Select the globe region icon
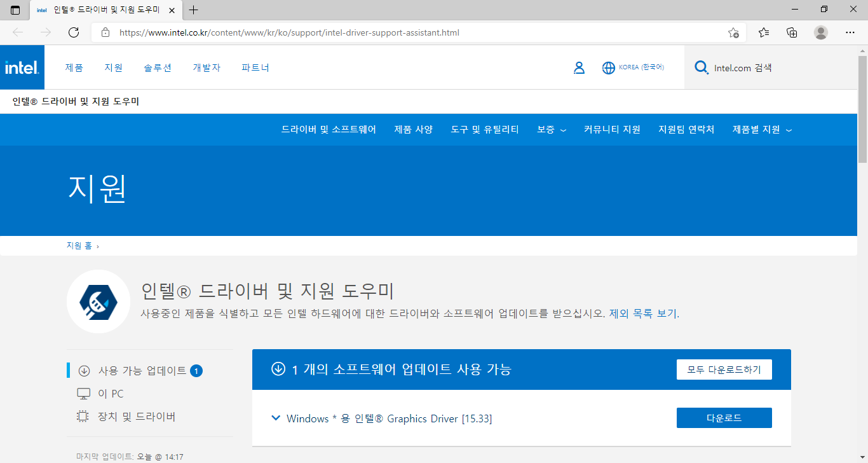 pyautogui.click(x=609, y=67)
